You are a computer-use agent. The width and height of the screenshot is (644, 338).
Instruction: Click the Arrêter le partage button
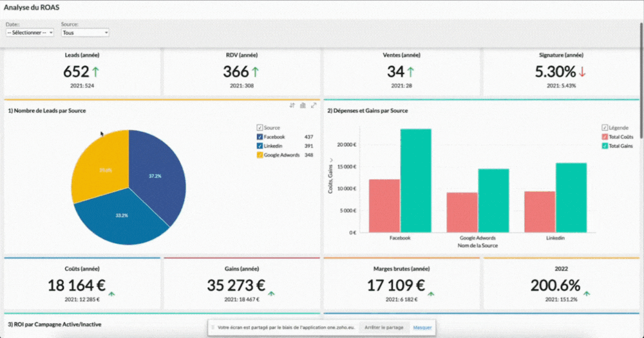pyautogui.click(x=384, y=328)
